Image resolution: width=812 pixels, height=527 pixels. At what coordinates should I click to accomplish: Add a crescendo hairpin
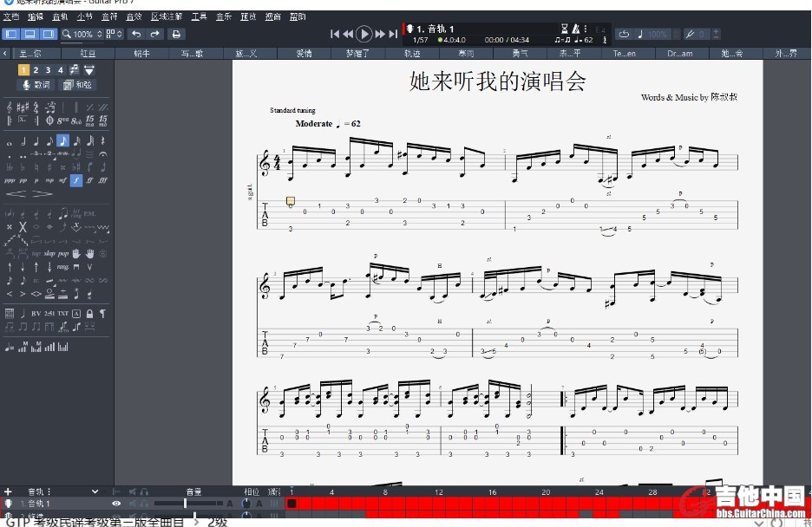[x=16, y=193]
